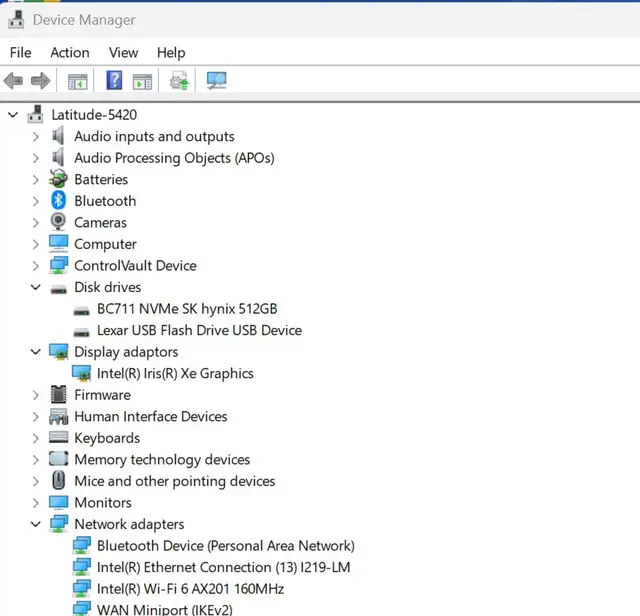Expand the Batteries category chevron

click(36, 180)
